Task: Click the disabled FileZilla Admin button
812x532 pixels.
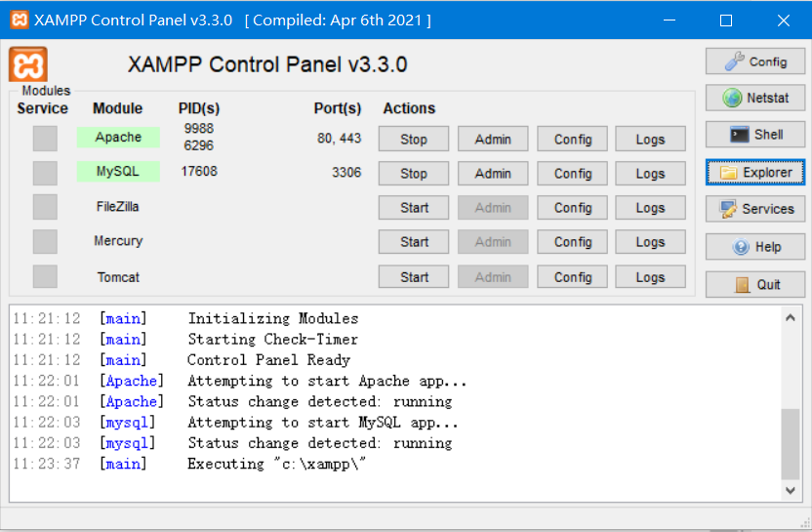Action: pyautogui.click(x=493, y=207)
